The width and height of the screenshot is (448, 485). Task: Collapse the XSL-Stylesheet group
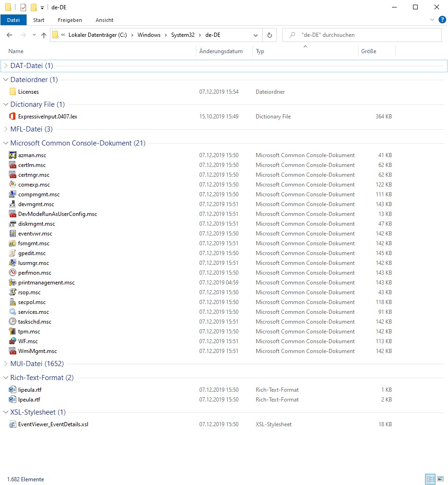[x=6, y=412]
